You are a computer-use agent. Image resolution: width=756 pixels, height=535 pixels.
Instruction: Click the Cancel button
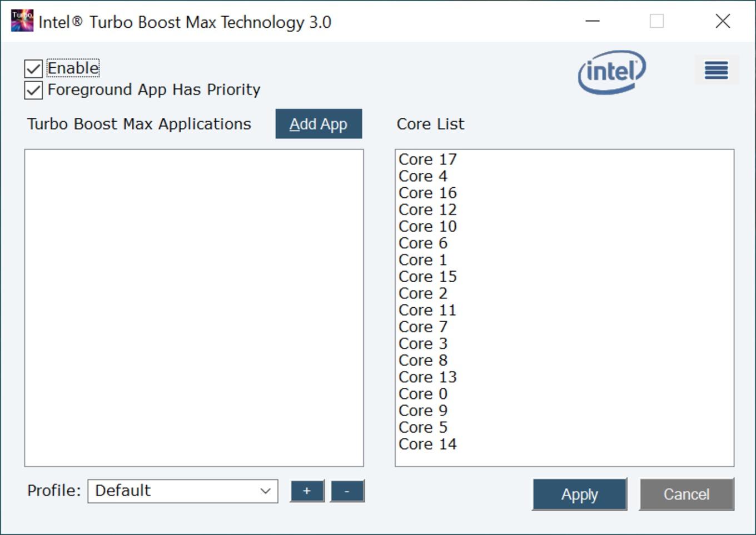pyautogui.click(x=687, y=494)
